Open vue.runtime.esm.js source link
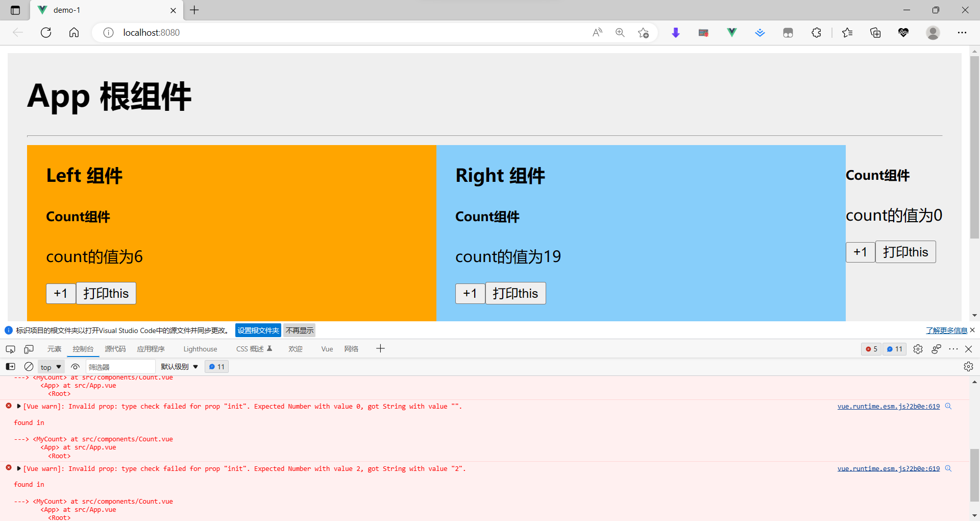This screenshot has height=521, width=980. click(x=888, y=406)
